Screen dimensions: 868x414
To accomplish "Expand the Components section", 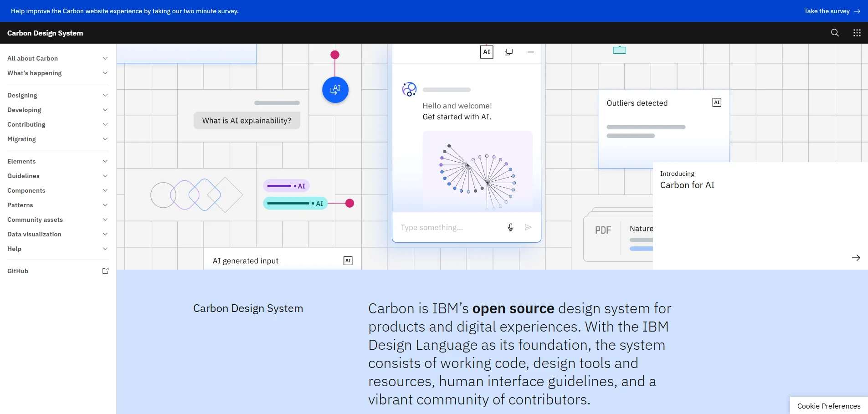I will (x=58, y=190).
